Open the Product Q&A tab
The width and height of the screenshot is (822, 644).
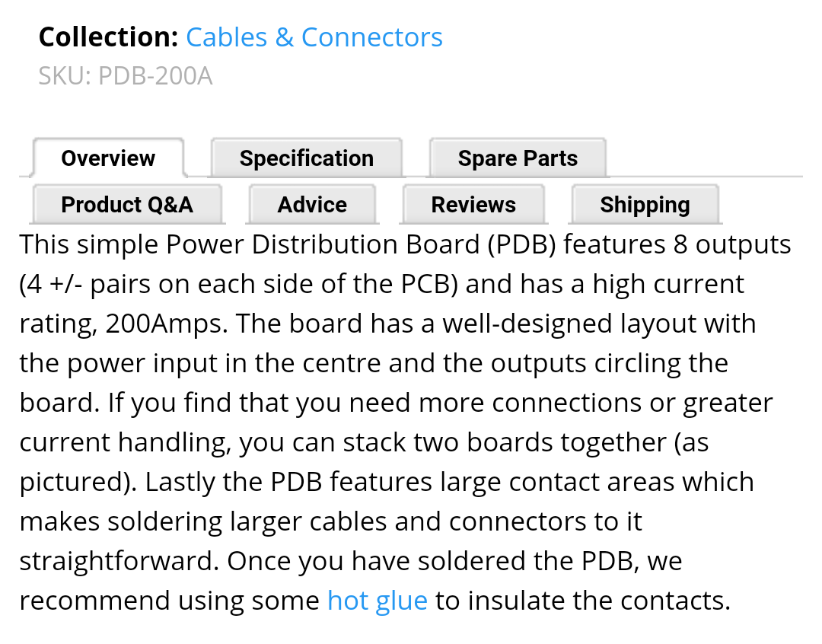point(127,205)
